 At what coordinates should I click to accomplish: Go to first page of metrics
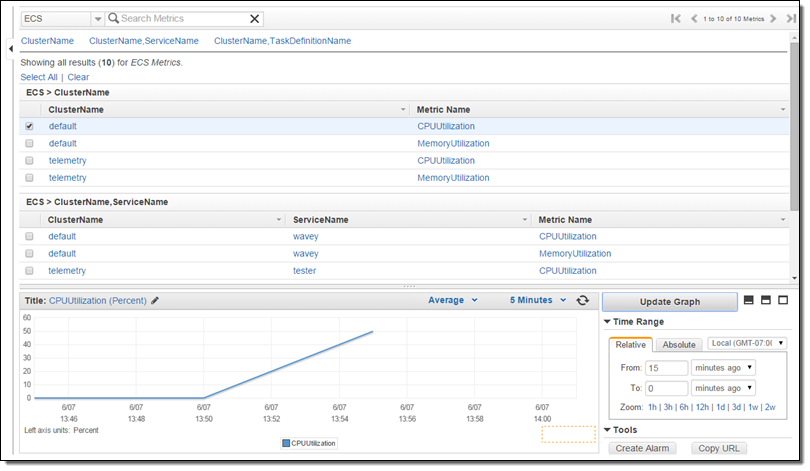coord(677,19)
